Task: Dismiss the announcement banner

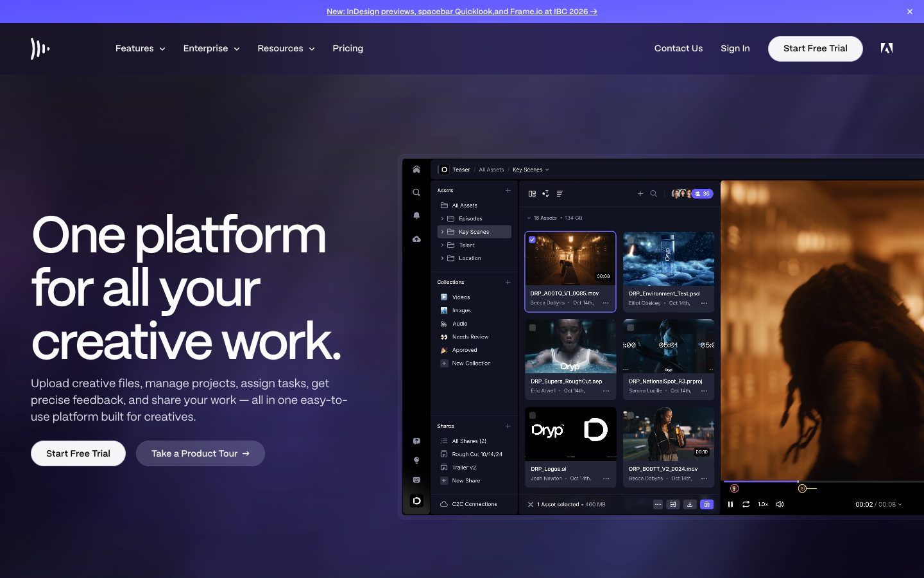Action: [x=909, y=12]
